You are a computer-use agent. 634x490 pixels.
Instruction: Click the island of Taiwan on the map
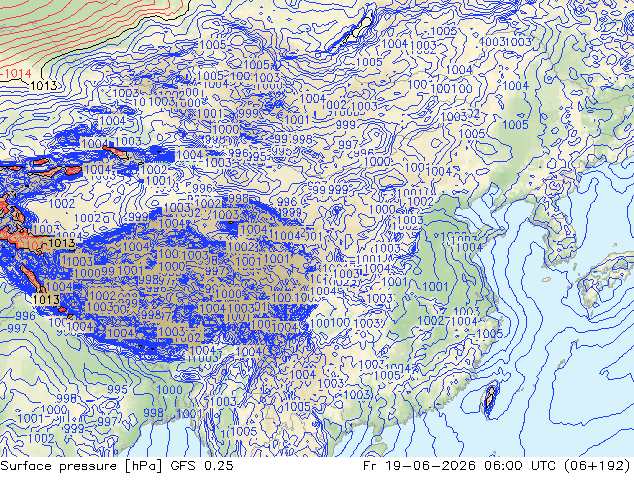490,398
